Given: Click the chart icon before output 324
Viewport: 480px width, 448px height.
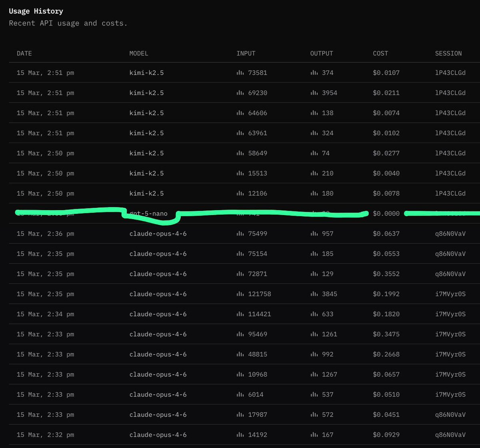Looking at the screenshot, I should [x=314, y=133].
